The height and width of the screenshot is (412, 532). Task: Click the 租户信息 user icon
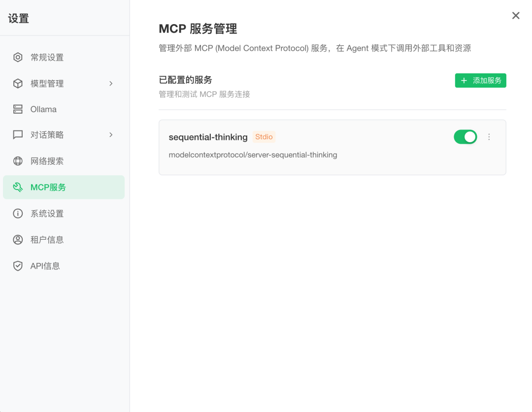pyautogui.click(x=18, y=239)
